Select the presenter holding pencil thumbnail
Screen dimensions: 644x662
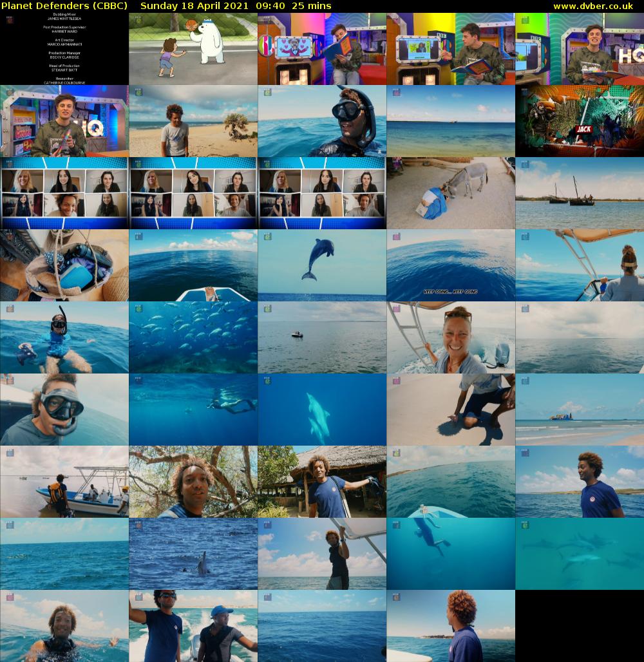coord(64,121)
